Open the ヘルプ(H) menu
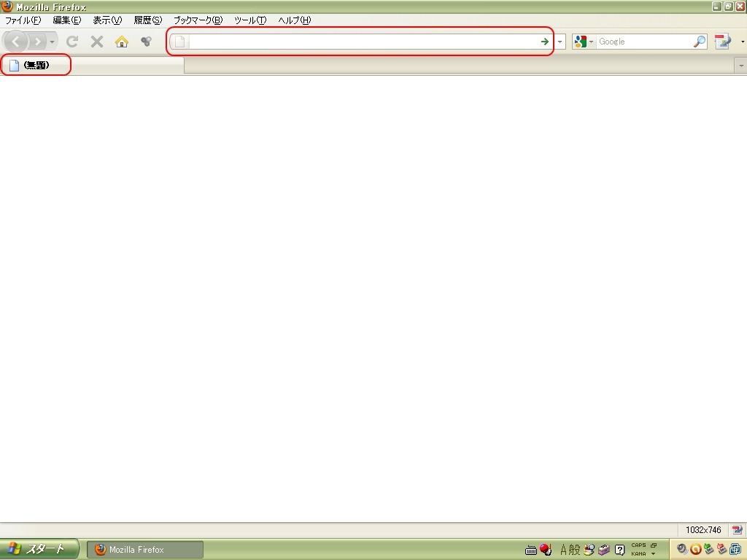The width and height of the screenshot is (747, 560). tap(295, 20)
